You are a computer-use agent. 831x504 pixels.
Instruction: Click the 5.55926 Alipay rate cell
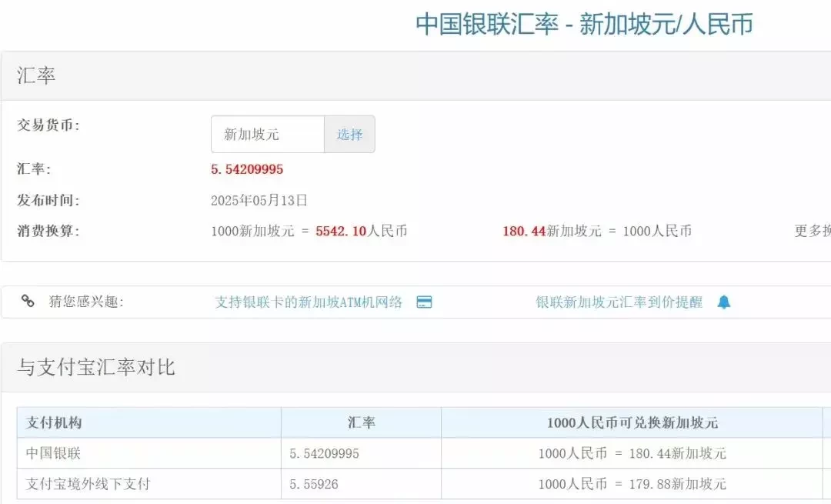(361, 484)
